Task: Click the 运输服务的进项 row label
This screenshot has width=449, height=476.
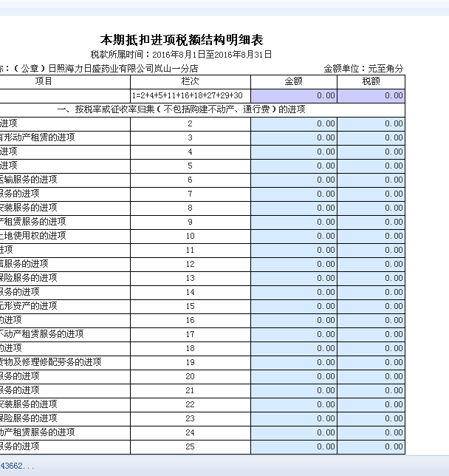Action: [x=29, y=180]
